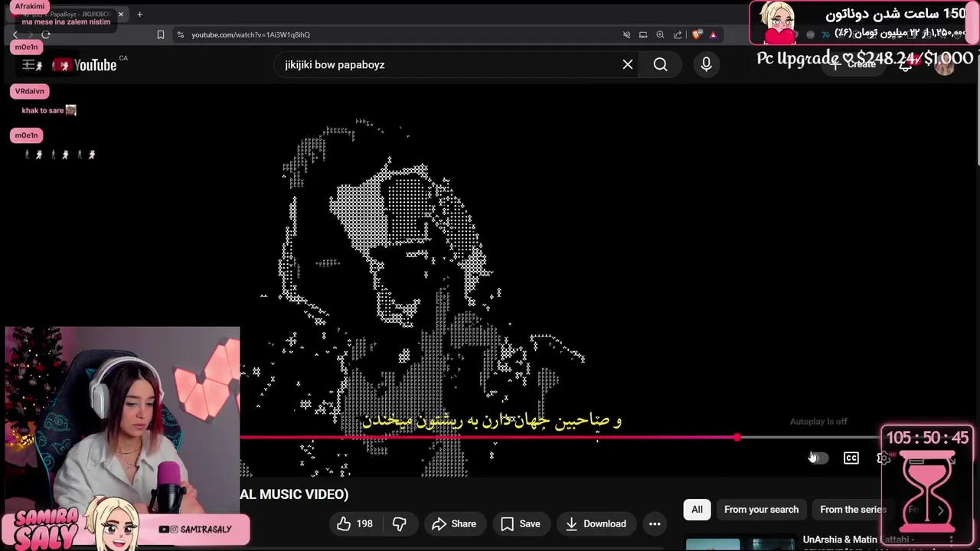Click the Share button
980x551 pixels.
(454, 524)
